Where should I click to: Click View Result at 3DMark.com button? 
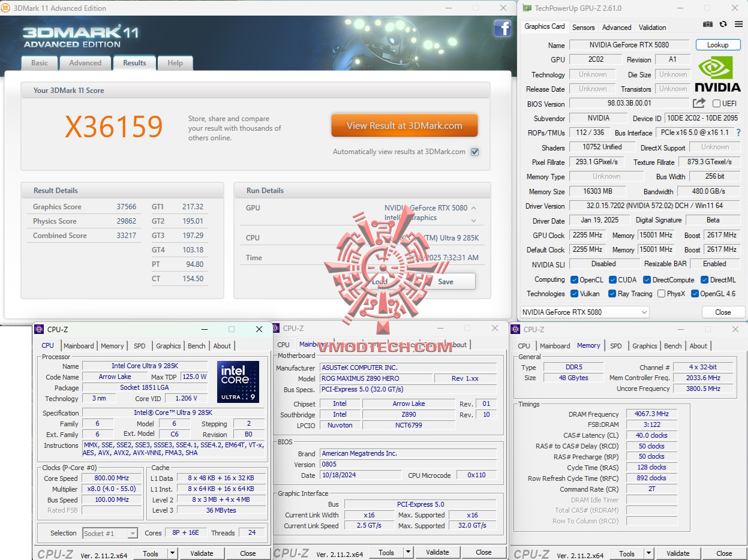404,126
